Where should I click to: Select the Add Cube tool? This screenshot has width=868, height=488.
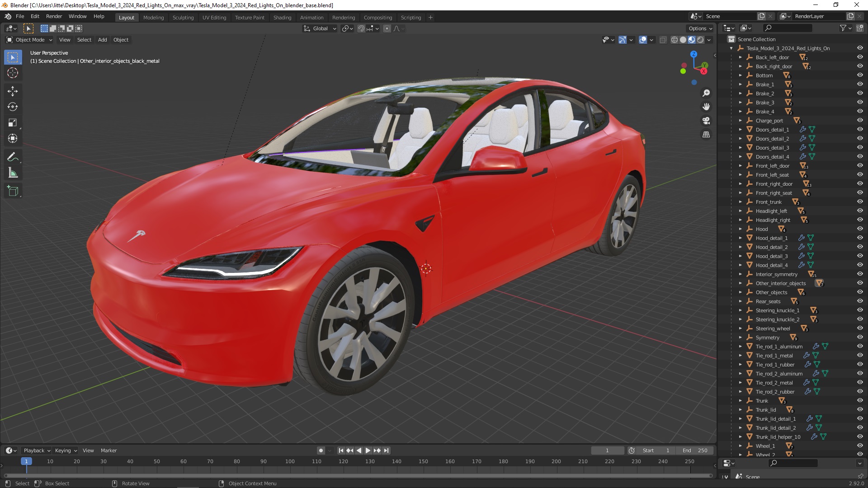click(13, 192)
